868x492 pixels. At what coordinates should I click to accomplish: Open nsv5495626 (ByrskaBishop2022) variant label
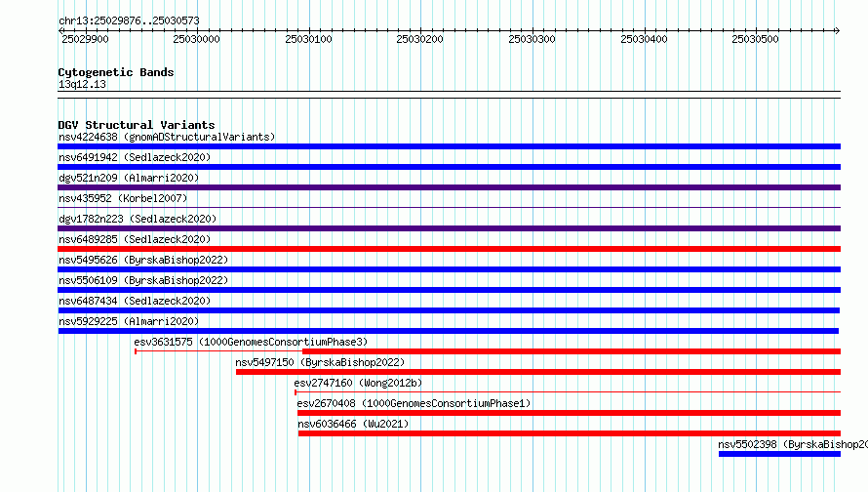pos(143,260)
